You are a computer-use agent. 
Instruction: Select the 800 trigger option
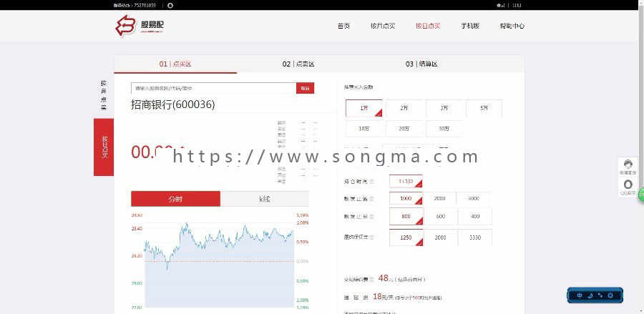[x=406, y=216]
